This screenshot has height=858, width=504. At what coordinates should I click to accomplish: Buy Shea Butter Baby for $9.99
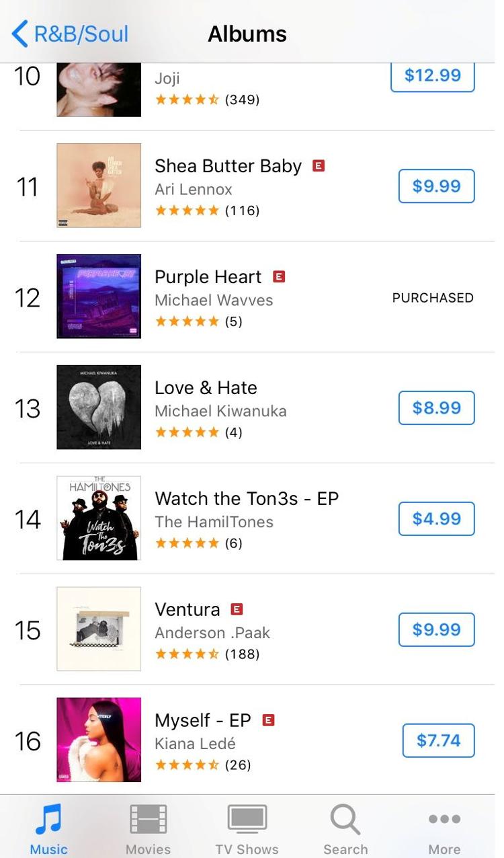pyautogui.click(x=437, y=186)
